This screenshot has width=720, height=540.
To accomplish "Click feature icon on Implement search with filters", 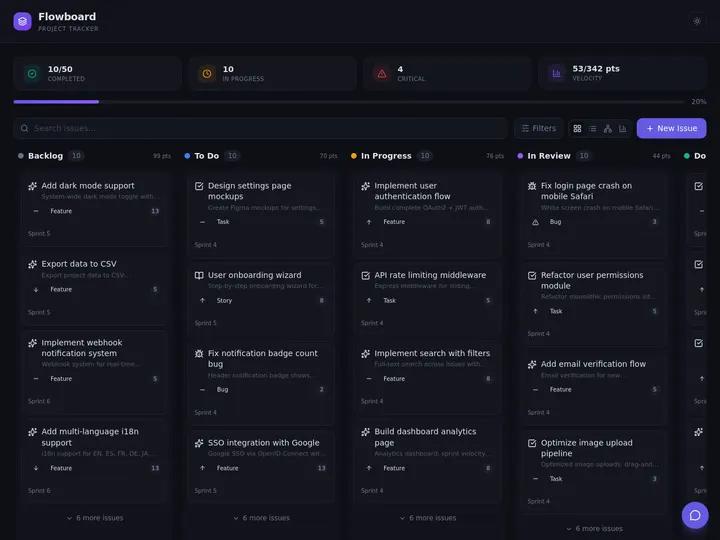I will click(x=366, y=354).
